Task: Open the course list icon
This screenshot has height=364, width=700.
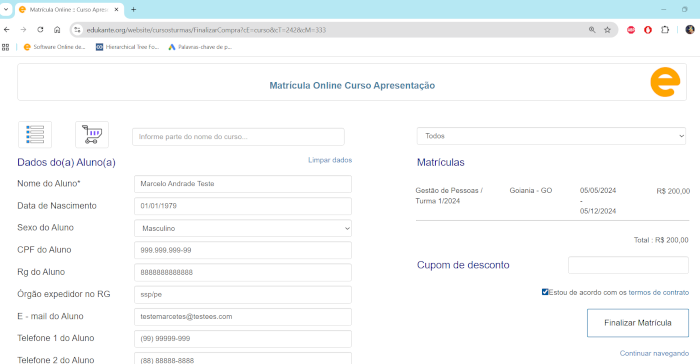Action: (x=35, y=134)
